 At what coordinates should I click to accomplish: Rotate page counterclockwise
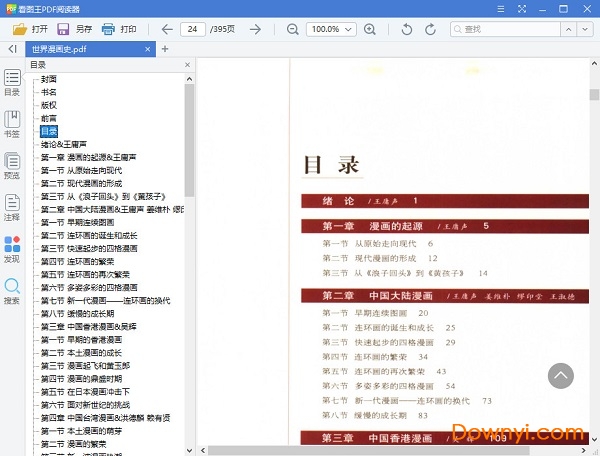[406, 29]
